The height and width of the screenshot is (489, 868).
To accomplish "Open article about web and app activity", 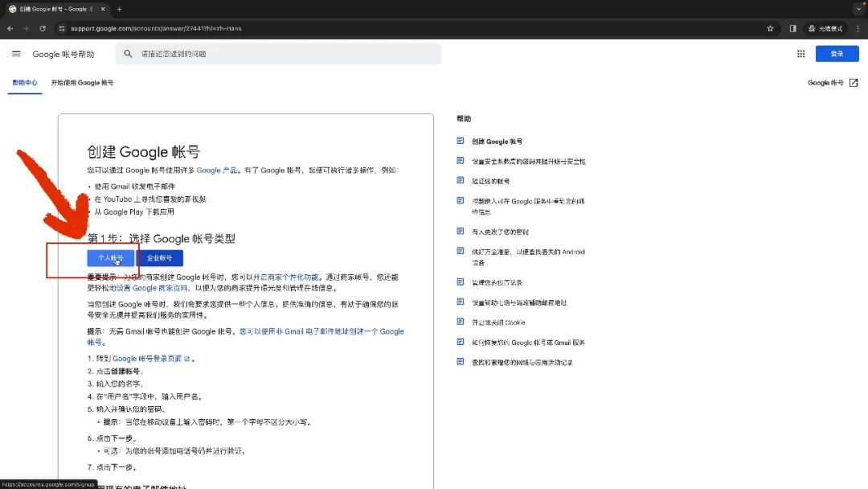I will point(522,363).
